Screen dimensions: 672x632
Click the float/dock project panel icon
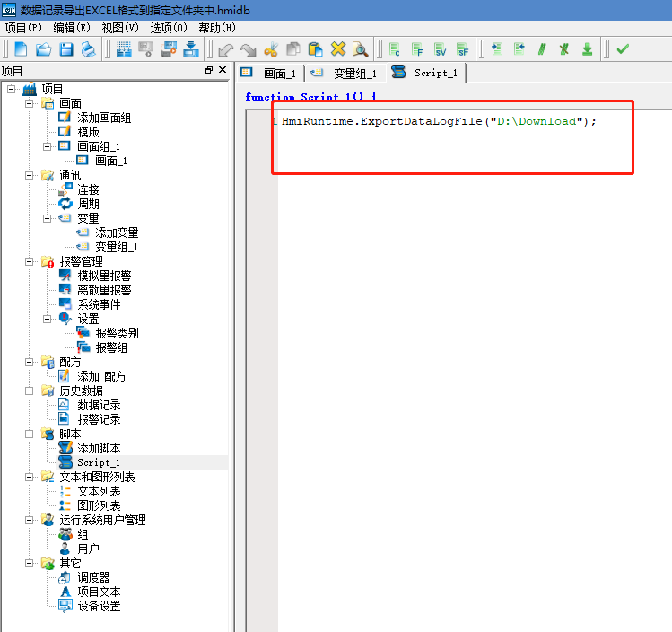[209, 69]
